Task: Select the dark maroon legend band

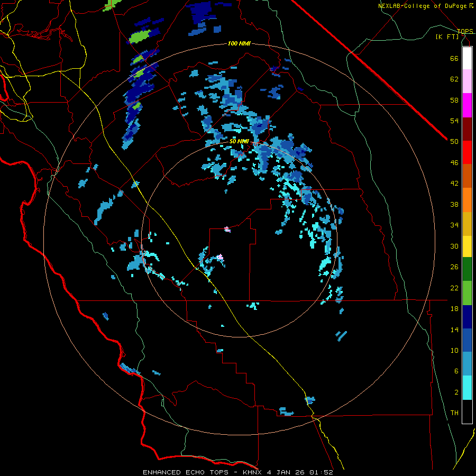Action: click(467, 129)
